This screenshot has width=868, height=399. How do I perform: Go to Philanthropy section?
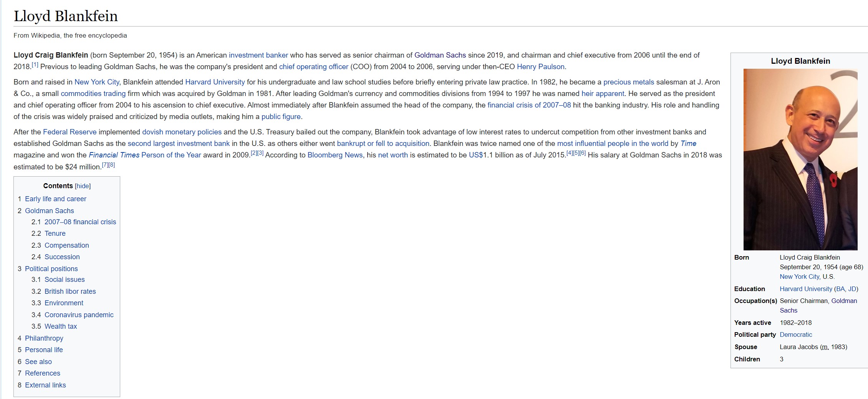coord(44,338)
